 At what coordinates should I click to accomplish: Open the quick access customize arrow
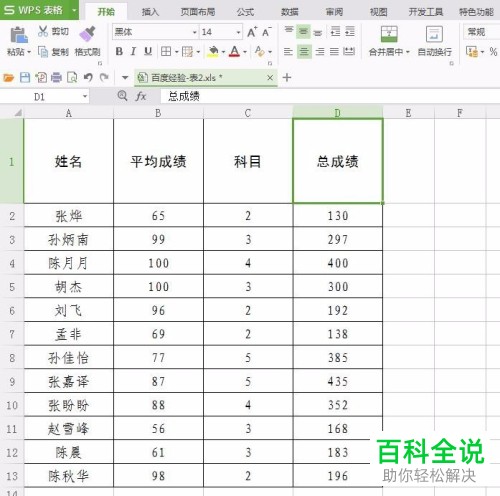[125, 78]
